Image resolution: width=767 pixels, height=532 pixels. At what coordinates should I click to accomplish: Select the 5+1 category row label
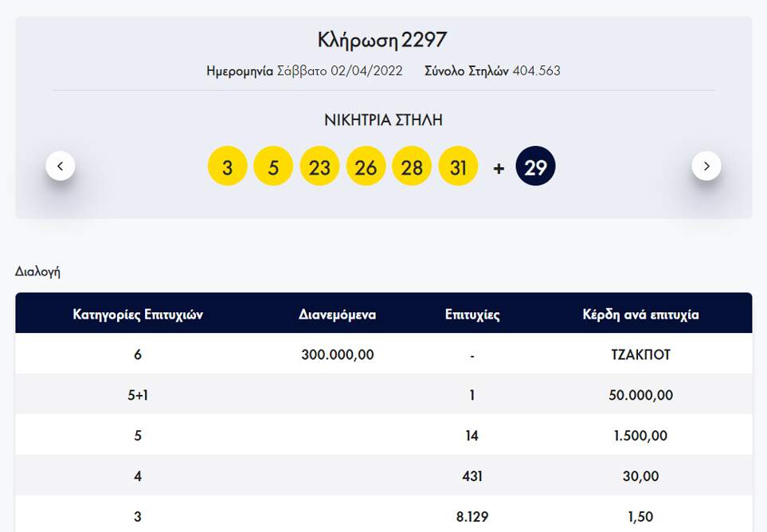point(138,395)
